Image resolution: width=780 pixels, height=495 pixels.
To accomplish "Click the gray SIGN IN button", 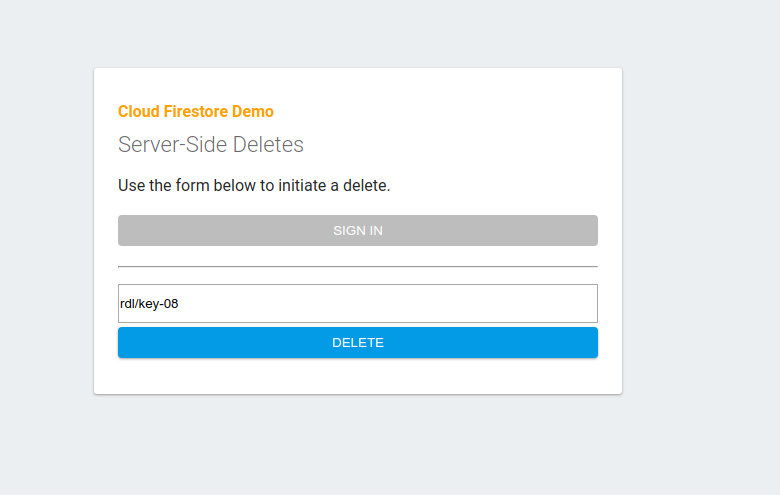I will coord(358,230).
